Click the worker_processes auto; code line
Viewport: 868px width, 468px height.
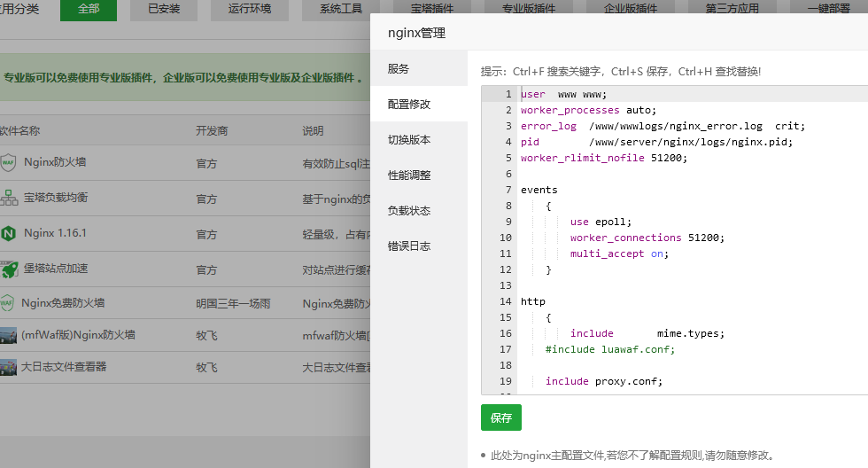point(588,110)
